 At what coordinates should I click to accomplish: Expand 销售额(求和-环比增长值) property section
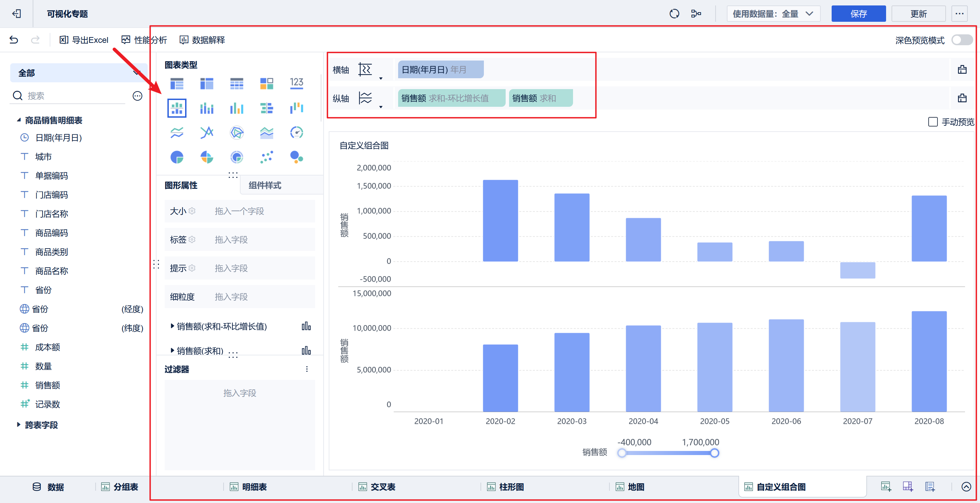[172, 326]
